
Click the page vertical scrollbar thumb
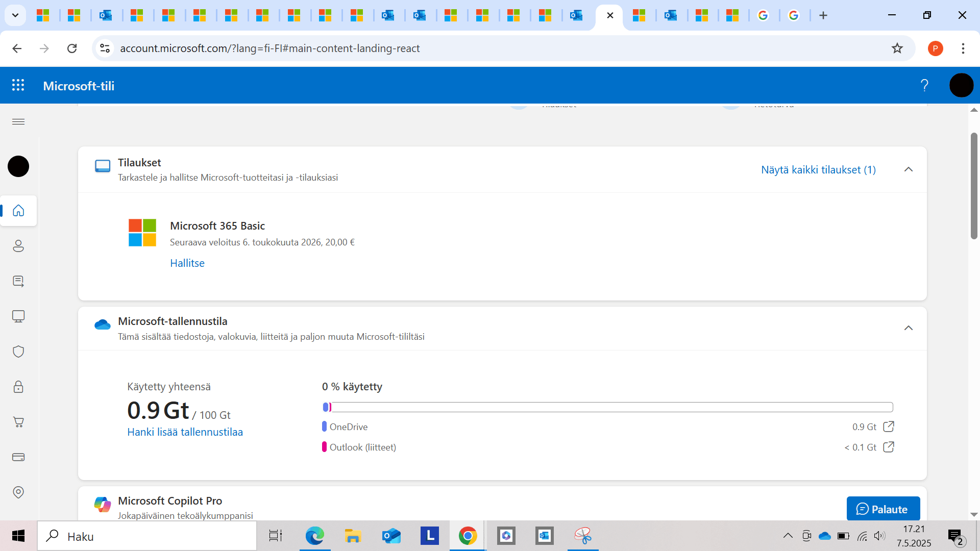(974, 186)
